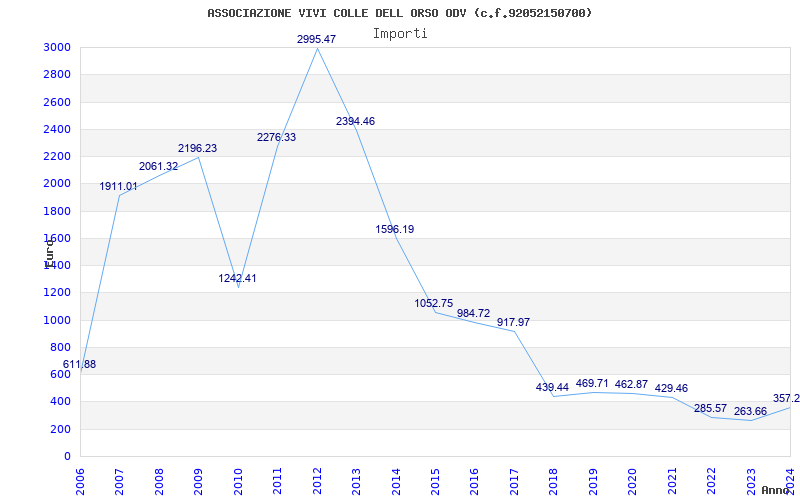The height and width of the screenshot is (500, 800).
Task: Select the y-axis tick 2000
Action: [57, 184]
